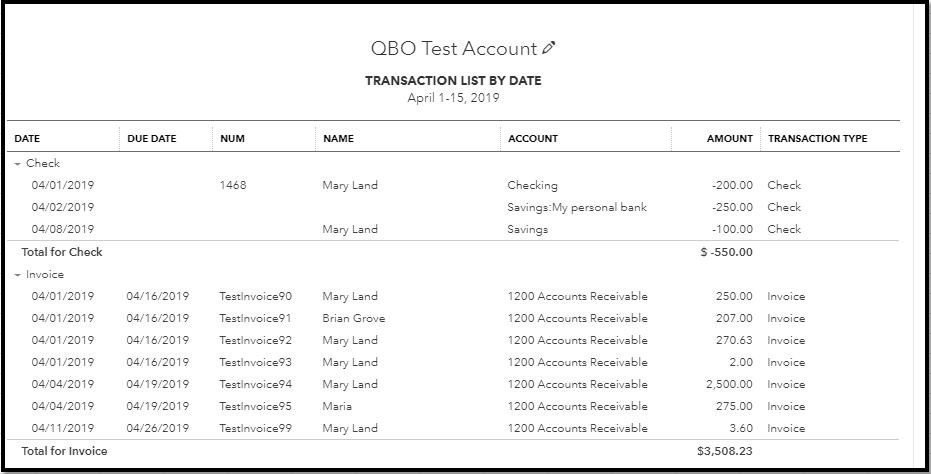Sort by the DATE column header
Image resolution: width=931 pixels, height=474 pixels.
(27, 139)
